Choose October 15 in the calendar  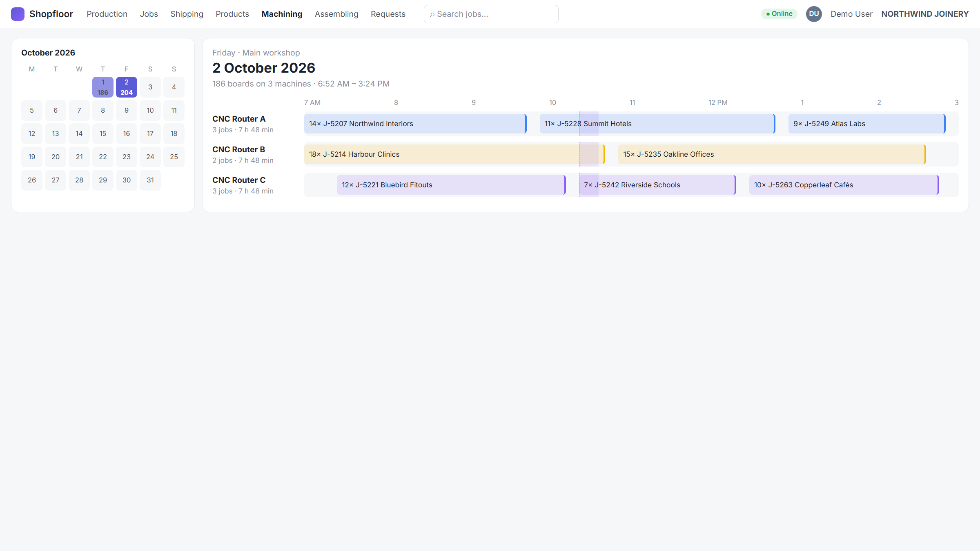[103, 133]
